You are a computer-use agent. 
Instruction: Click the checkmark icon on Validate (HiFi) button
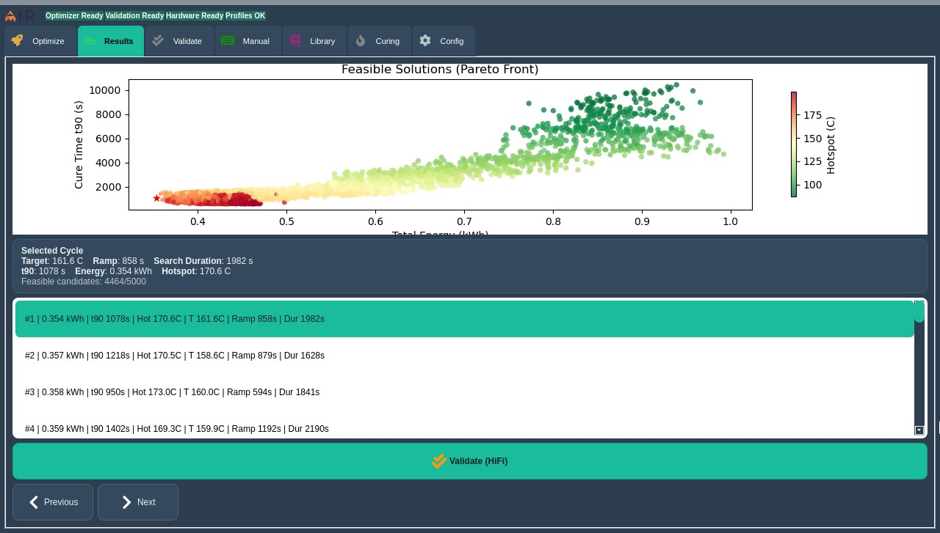click(439, 460)
